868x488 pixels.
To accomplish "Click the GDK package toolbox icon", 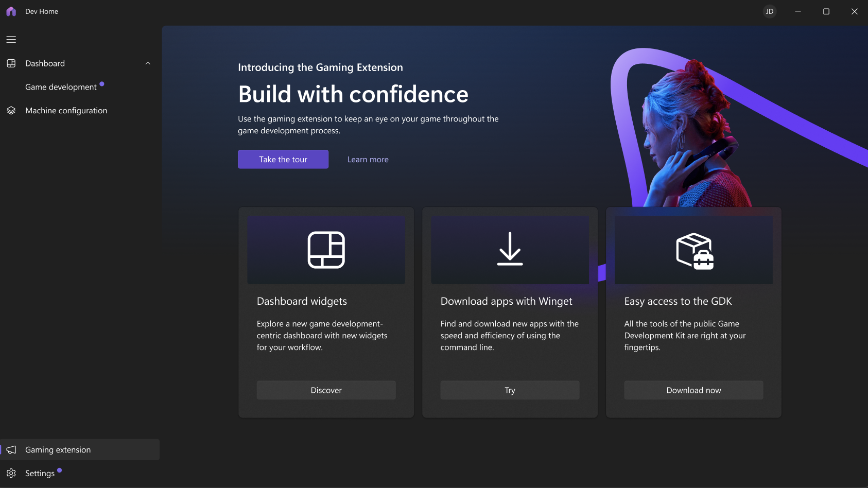I will 695,251.
